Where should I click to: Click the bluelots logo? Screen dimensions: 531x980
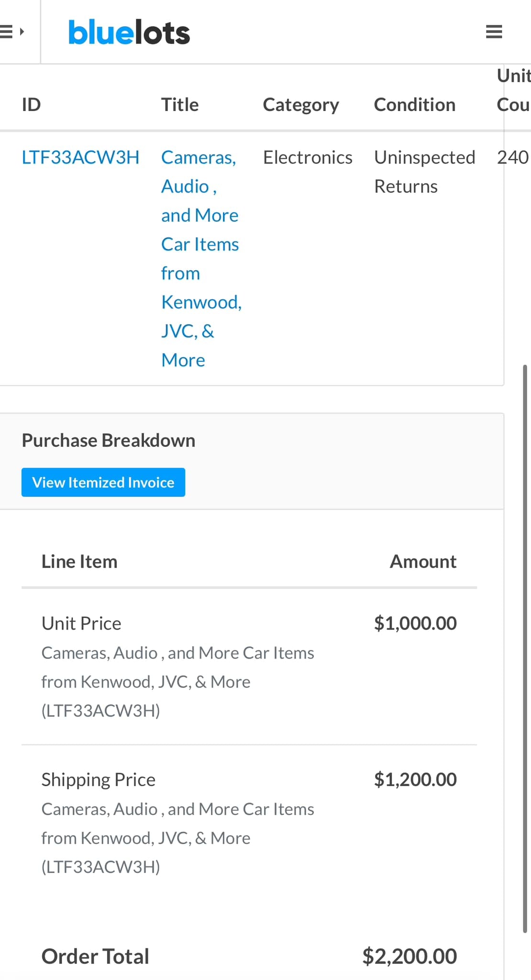click(129, 33)
